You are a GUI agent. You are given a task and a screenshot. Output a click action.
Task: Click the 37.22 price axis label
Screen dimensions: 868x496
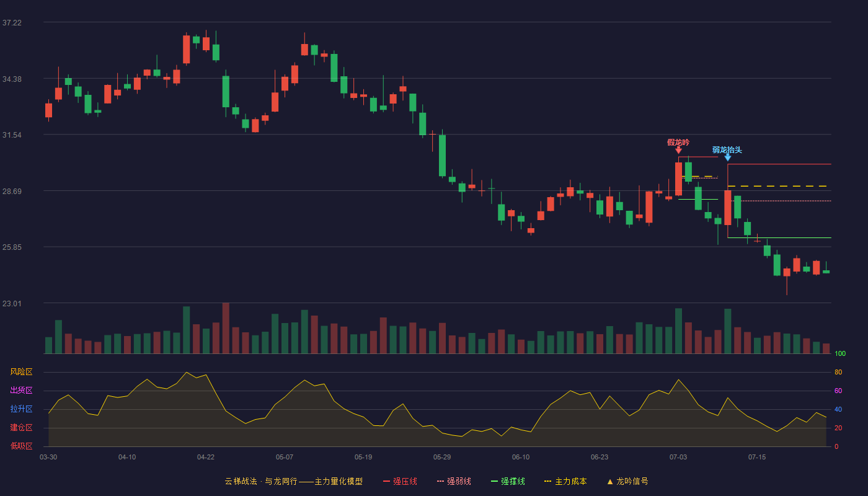[12, 23]
